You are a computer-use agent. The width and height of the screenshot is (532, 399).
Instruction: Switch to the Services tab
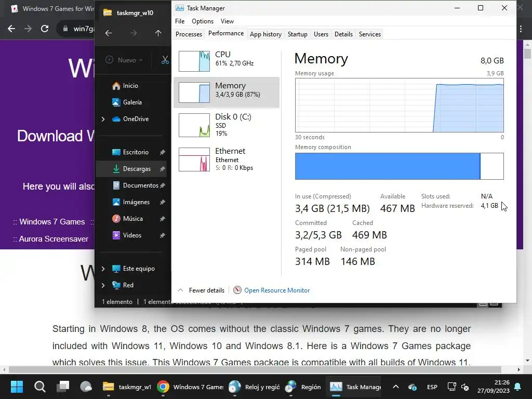point(370,34)
